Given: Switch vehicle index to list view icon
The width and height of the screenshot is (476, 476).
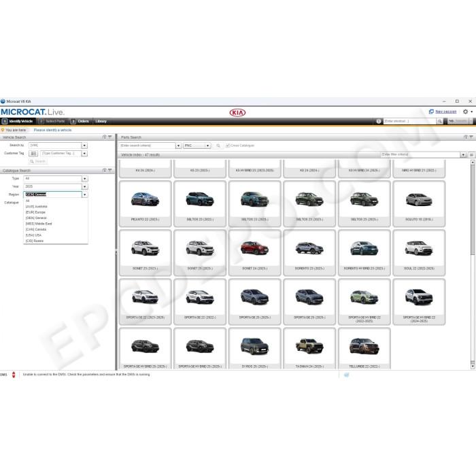Looking at the screenshot, I should point(471,155).
